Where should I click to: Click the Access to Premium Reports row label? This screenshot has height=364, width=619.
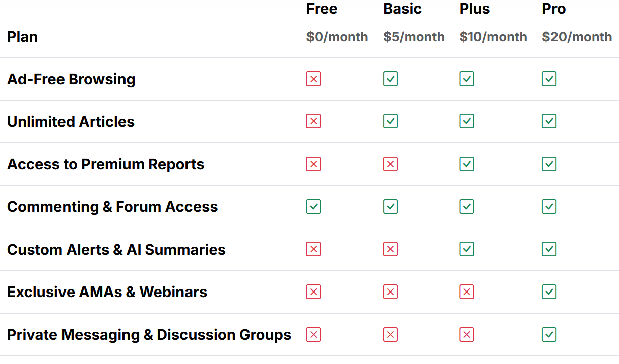coord(105,164)
